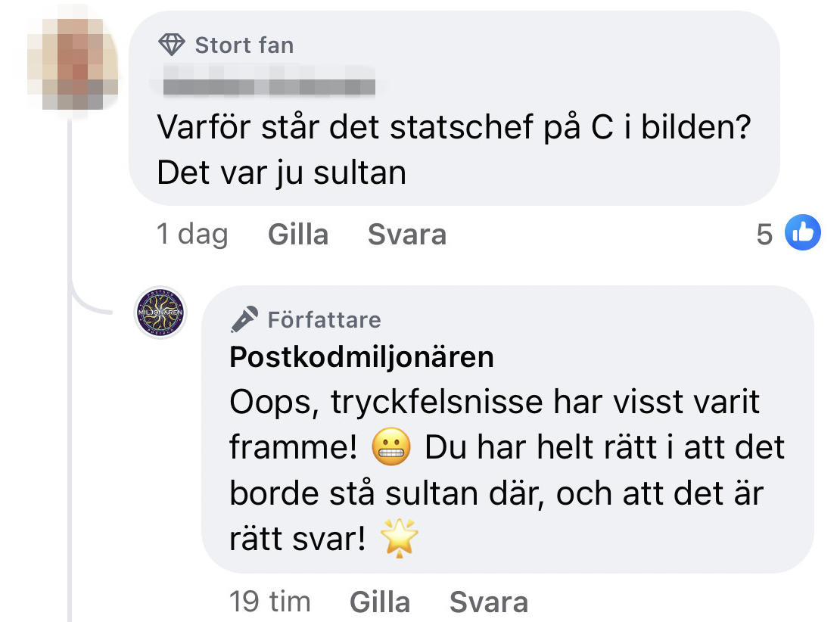View who reacted via the 5 count

pyautogui.click(x=765, y=235)
